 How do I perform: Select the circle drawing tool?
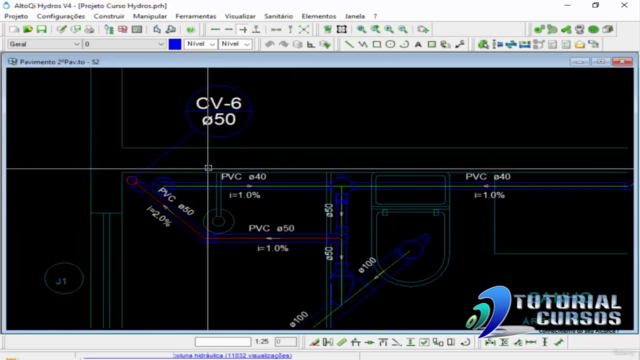(x=391, y=44)
